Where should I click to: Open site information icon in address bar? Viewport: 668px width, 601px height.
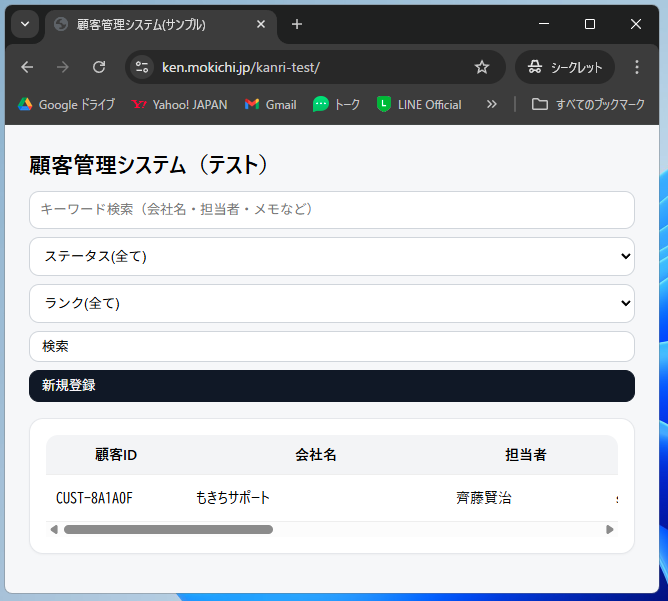click(142, 67)
